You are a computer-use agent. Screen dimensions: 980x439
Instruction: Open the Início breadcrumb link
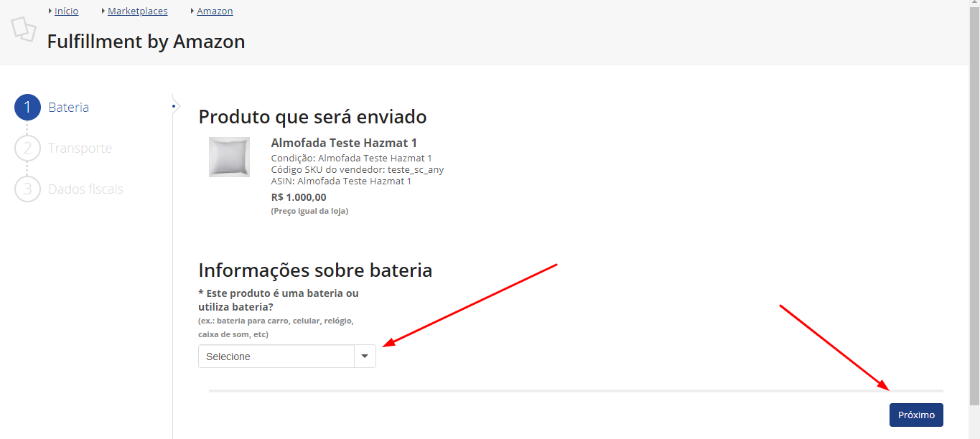coord(66,11)
